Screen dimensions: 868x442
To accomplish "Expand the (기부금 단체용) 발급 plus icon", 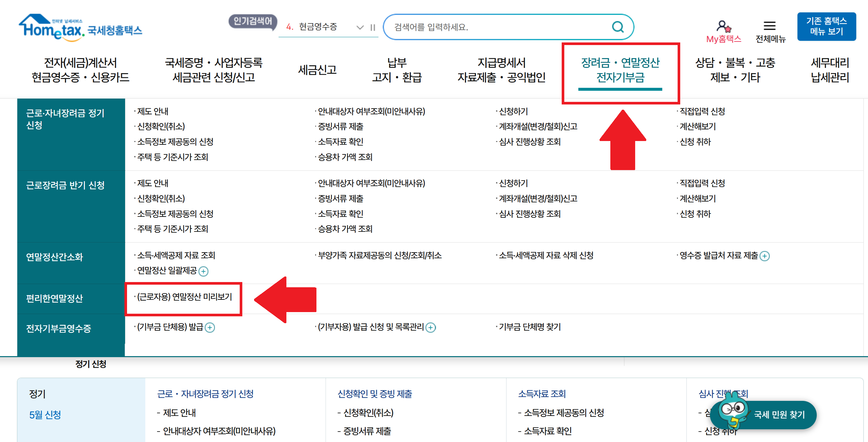I will click(x=210, y=327).
